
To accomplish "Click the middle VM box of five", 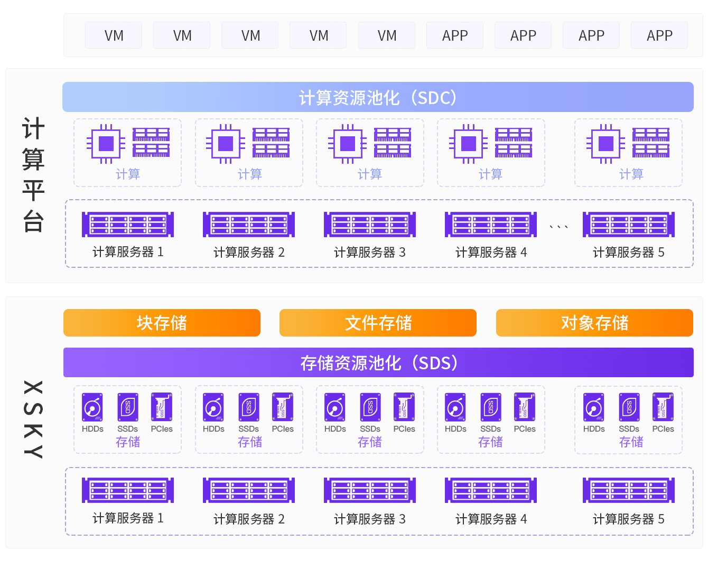I will click(x=250, y=35).
